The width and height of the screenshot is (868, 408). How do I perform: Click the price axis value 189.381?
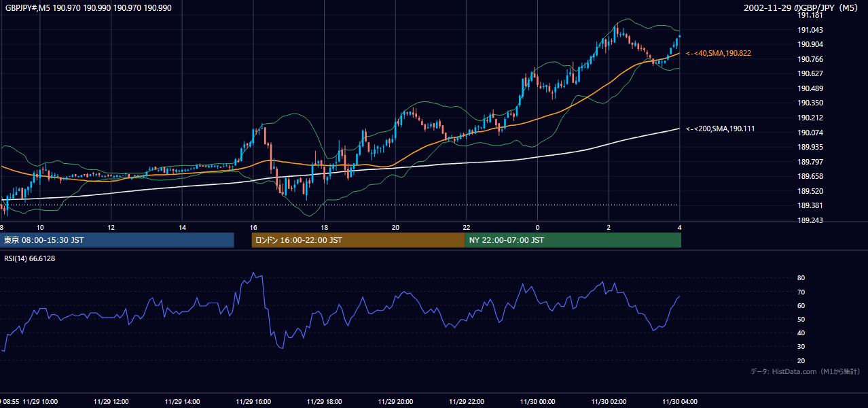[x=810, y=205]
